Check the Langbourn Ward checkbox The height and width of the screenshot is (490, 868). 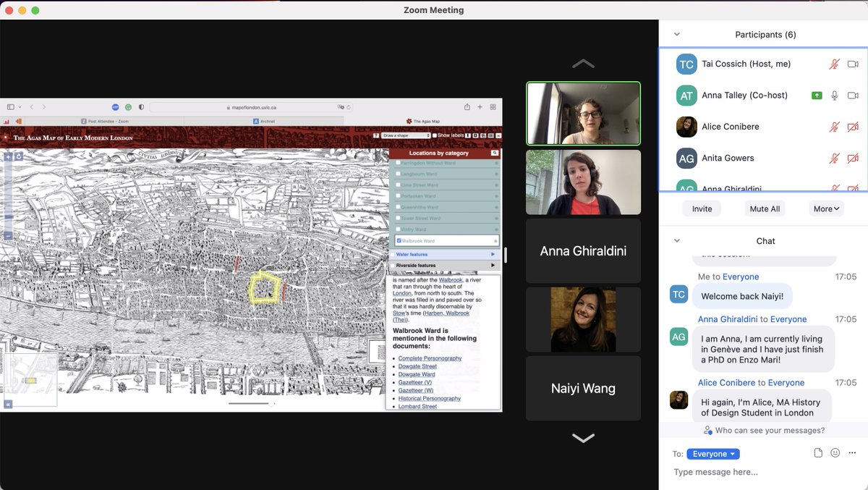(399, 174)
